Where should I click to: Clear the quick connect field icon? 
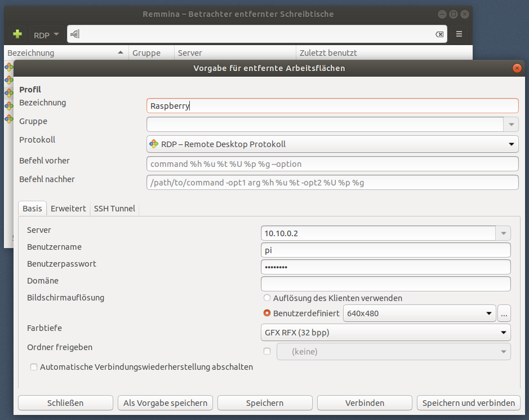point(439,34)
